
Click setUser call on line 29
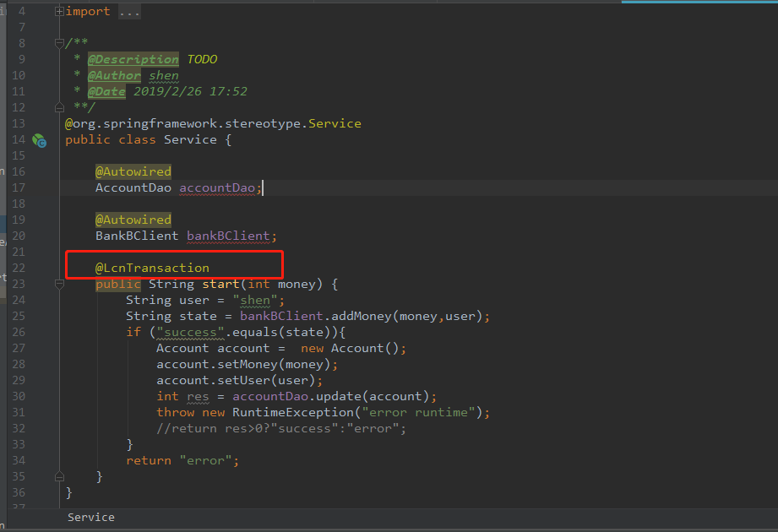(x=243, y=380)
